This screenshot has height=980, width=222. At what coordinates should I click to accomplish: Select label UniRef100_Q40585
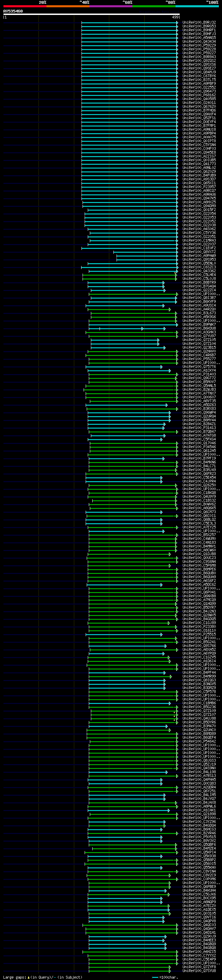pyautogui.click(x=199, y=99)
